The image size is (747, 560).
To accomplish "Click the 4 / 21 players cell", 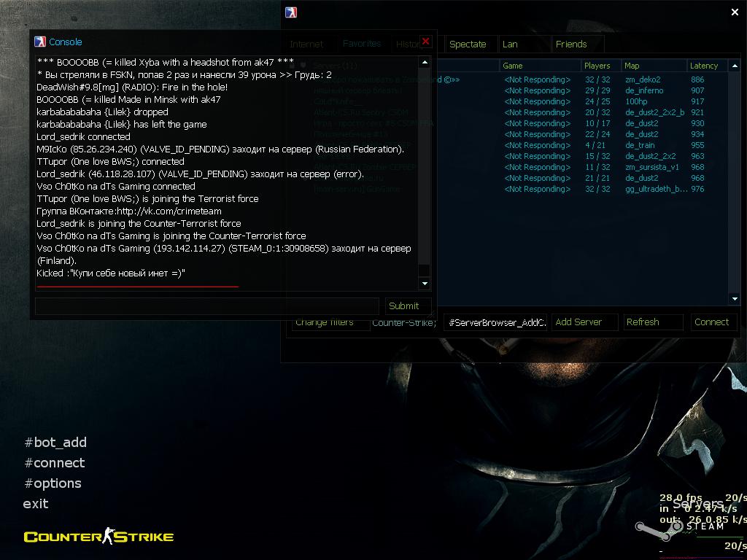I will tap(595, 145).
